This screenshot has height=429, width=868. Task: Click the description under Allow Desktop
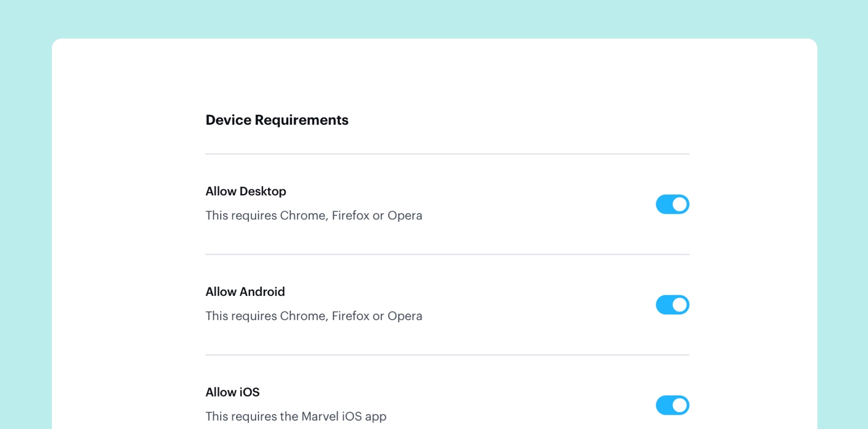(x=314, y=216)
